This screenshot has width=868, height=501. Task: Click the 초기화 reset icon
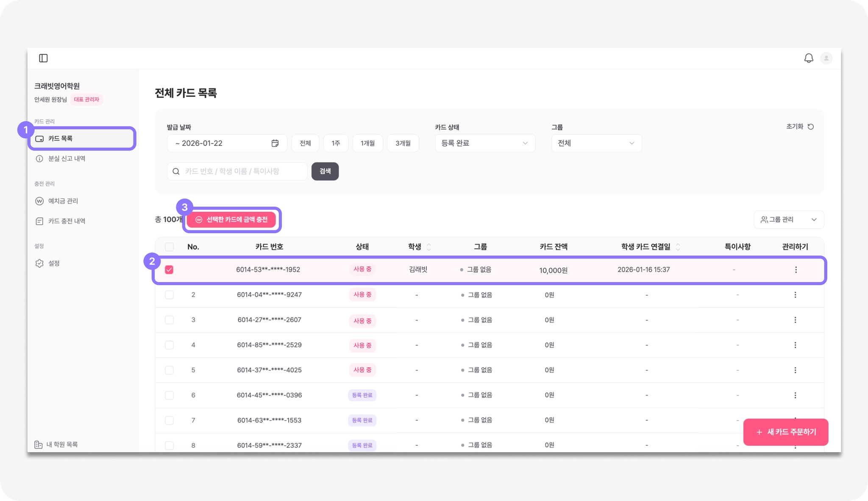click(810, 127)
